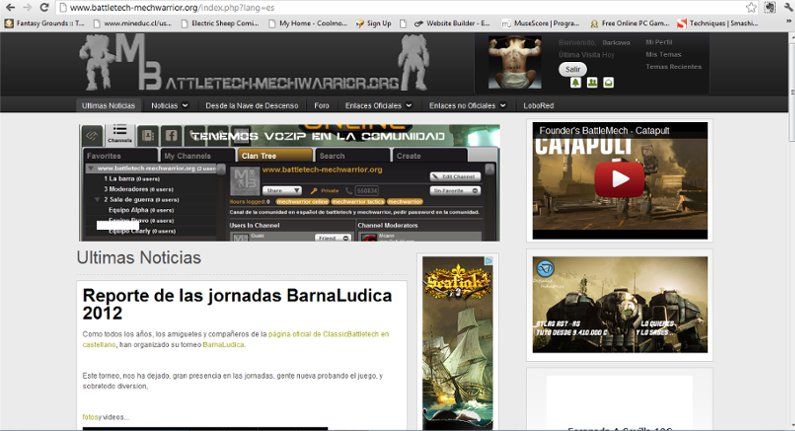Log out with the Salir button
This screenshot has width=795, height=431.
click(x=573, y=69)
